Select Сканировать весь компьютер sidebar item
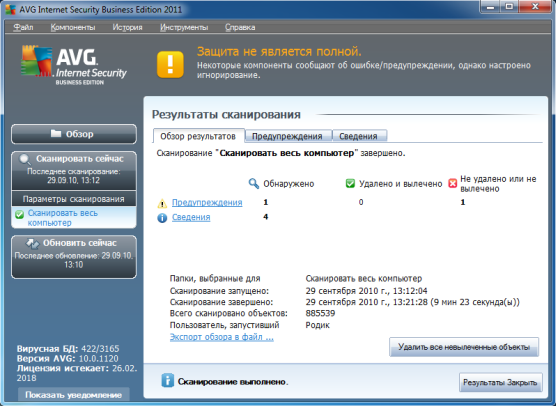Image resolution: width=556 pixels, height=406 pixels. 74,218
